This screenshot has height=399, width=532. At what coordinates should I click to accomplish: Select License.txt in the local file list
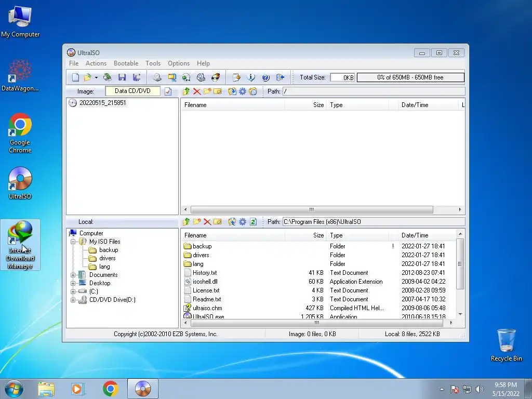[206, 290]
